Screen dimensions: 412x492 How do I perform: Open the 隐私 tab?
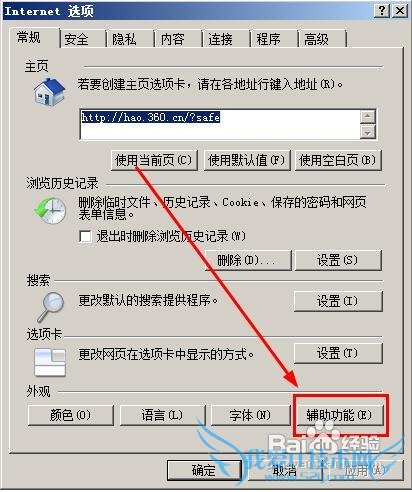click(x=124, y=39)
